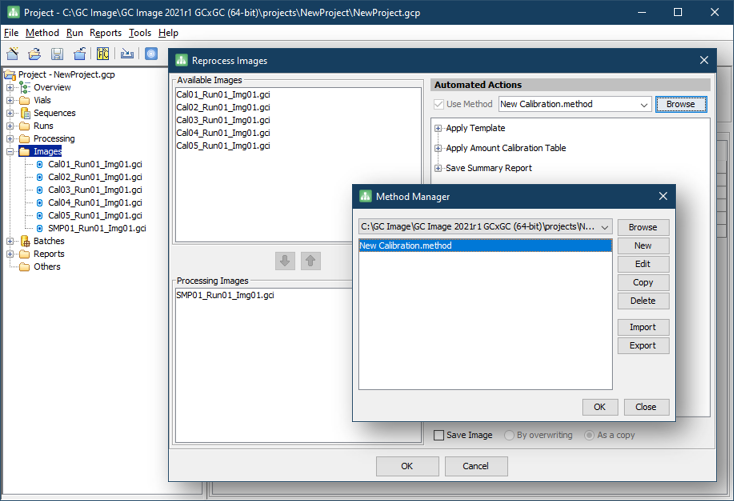This screenshot has width=734, height=501.
Task: Click the blue circular toolbar icon
Action: point(151,53)
